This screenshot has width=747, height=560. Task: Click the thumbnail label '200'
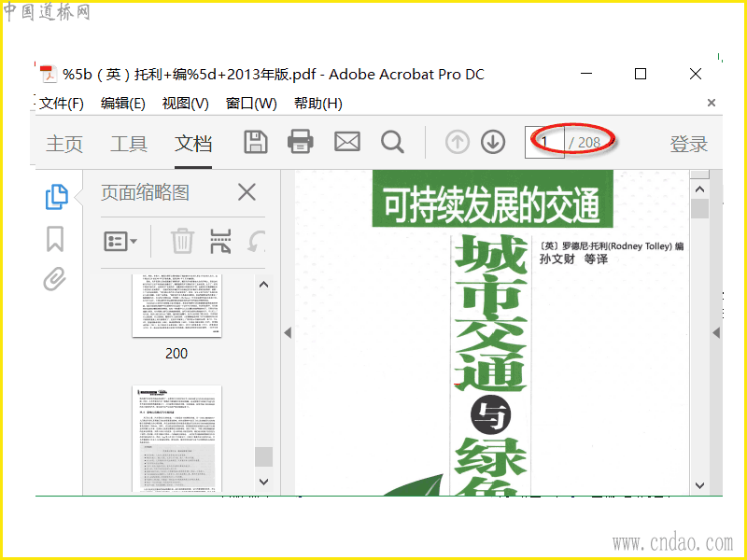[x=176, y=354]
